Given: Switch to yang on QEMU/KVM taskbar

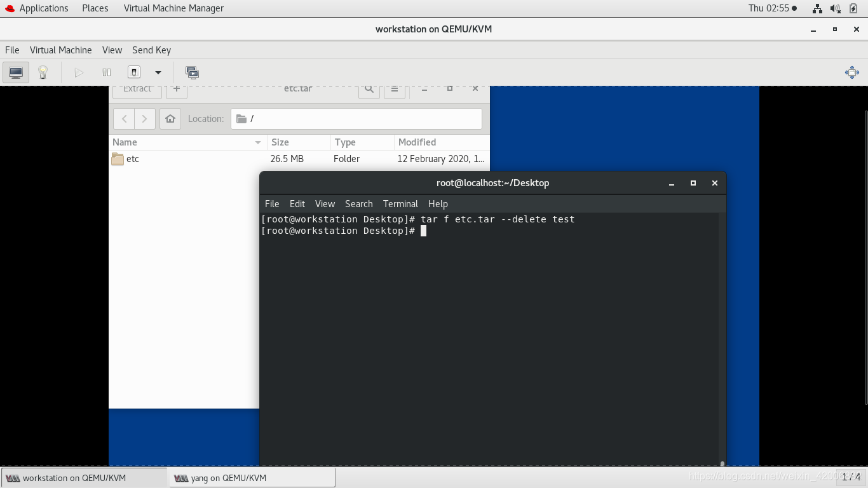Looking at the screenshot, I should click(x=252, y=478).
